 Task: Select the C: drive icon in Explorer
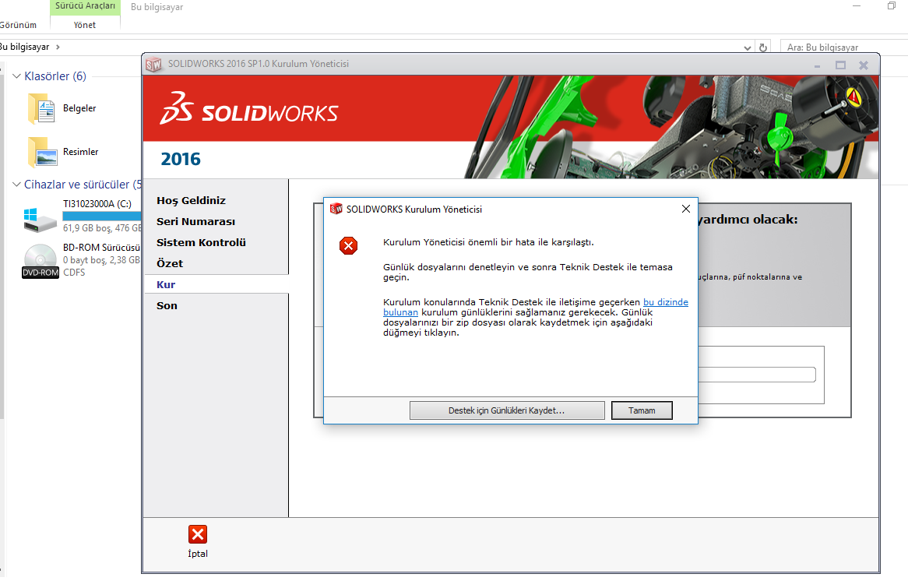tap(40, 220)
